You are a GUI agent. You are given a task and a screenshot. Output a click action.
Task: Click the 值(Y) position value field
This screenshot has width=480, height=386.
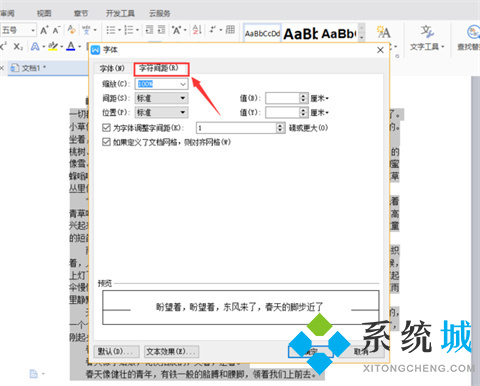pyautogui.click(x=282, y=112)
